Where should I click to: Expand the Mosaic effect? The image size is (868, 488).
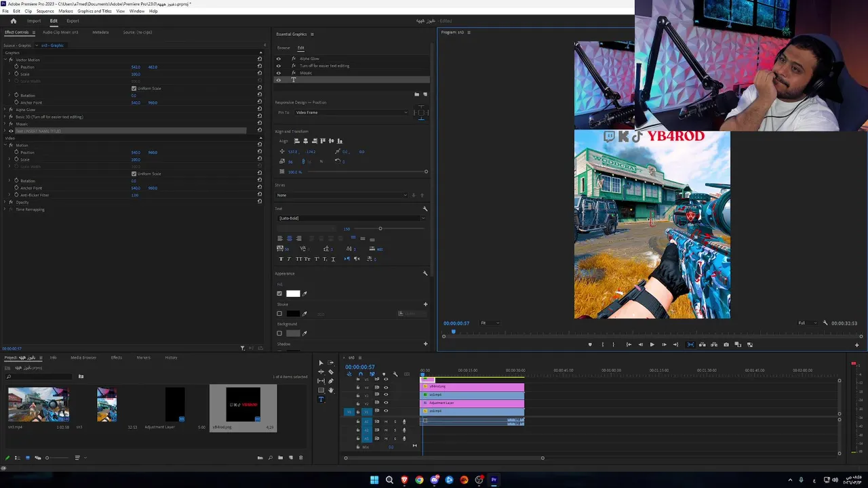click(x=5, y=124)
